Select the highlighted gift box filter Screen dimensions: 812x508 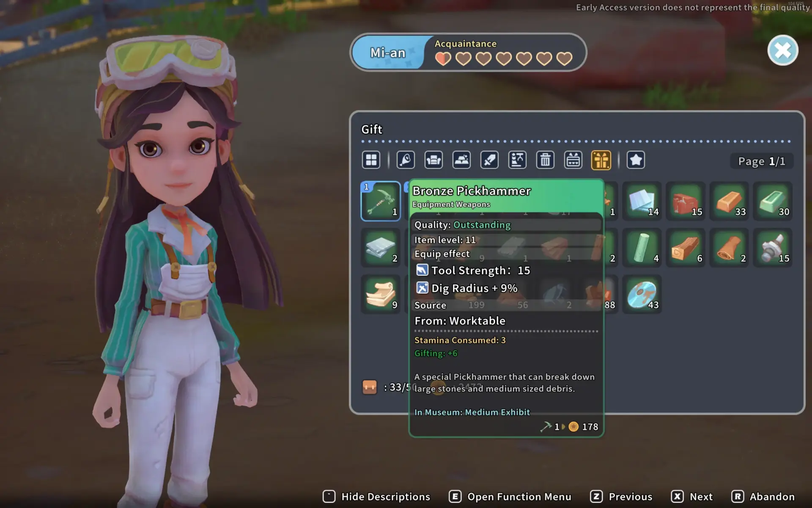pos(601,160)
